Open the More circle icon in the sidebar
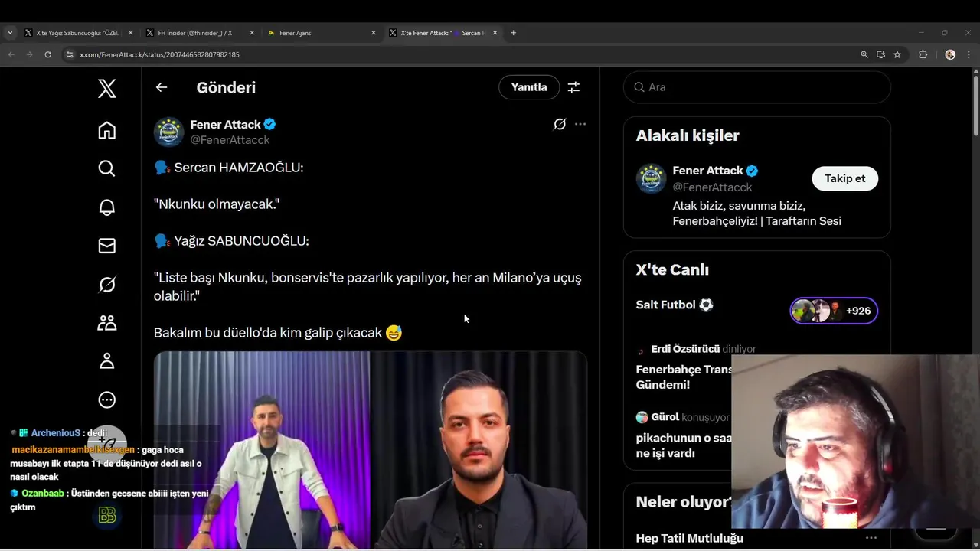This screenshot has width=980, height=551. point(107,399)
